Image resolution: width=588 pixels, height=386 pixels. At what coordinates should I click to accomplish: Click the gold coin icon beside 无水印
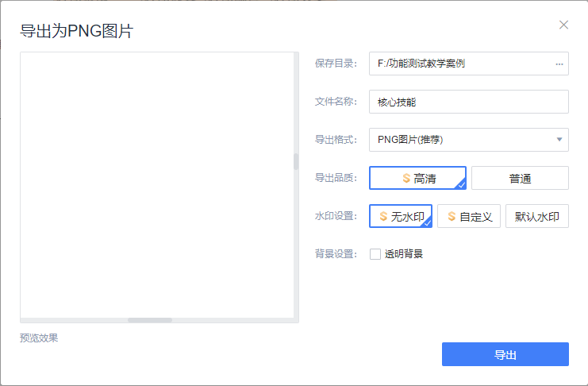coord(384,216)
